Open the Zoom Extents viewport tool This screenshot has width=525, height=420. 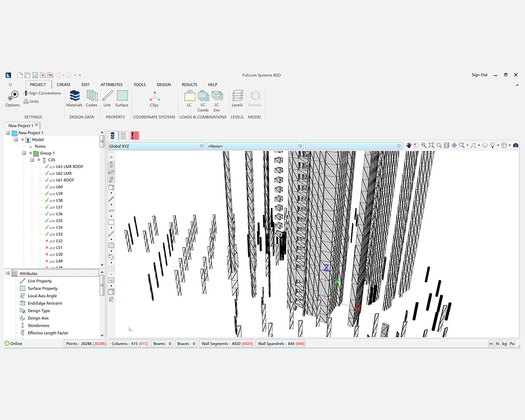click(431, 145)
